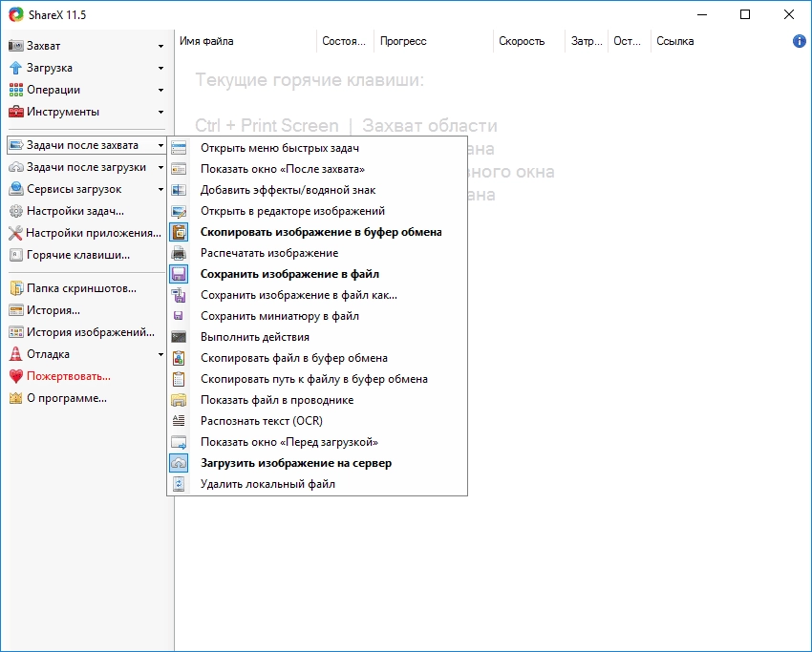The height and width of the screenshot is (652, 812).
Task: Click the thumbnails icon beside История изображений
Action: tap(16, 332)
